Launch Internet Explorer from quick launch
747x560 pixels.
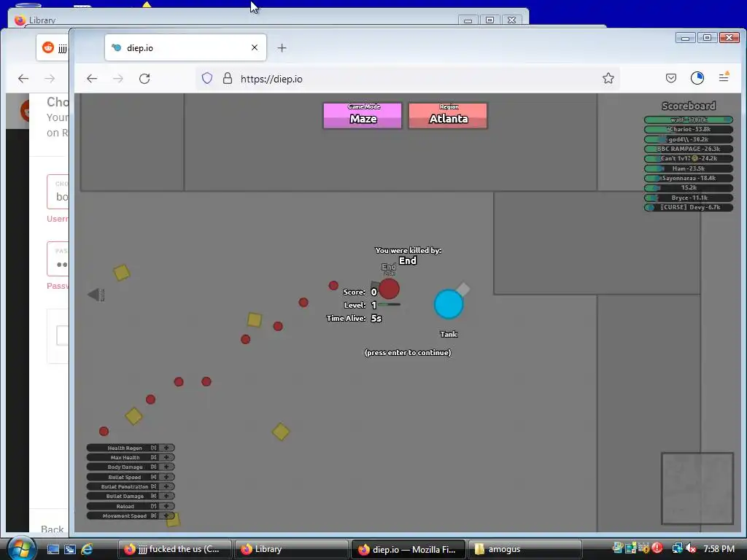point(87,549)
